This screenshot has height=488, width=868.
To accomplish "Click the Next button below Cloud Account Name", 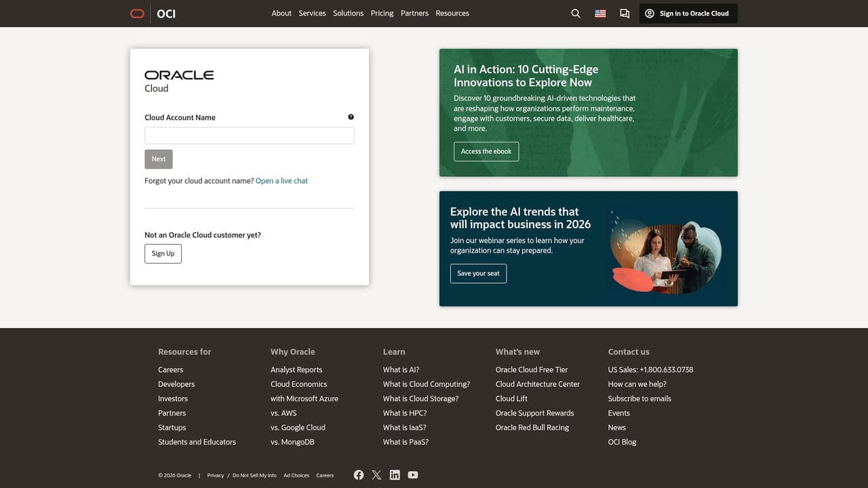I will tap(158, 159).
